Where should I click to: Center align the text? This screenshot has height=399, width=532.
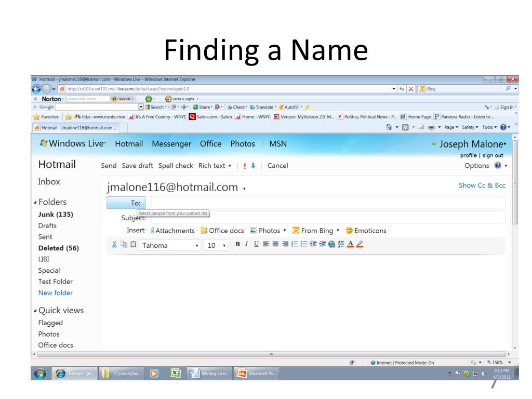click(275, 244)
